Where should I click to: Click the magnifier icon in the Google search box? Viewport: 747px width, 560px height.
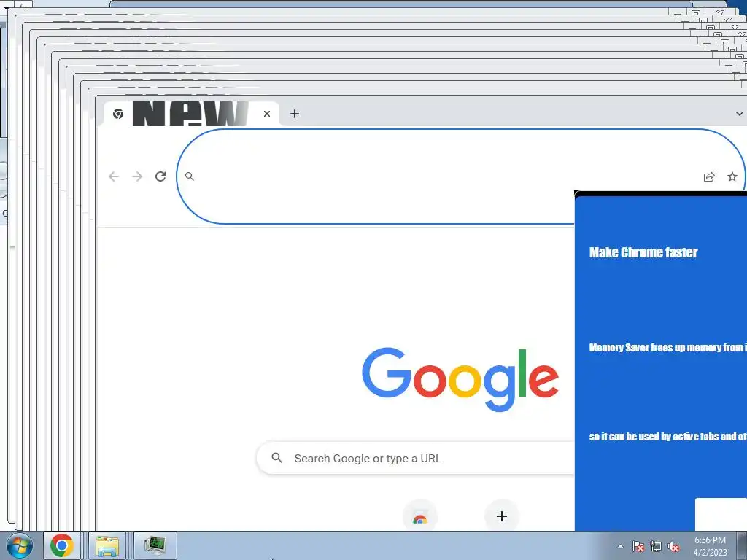pyautogui.click(x=276, y=458)
